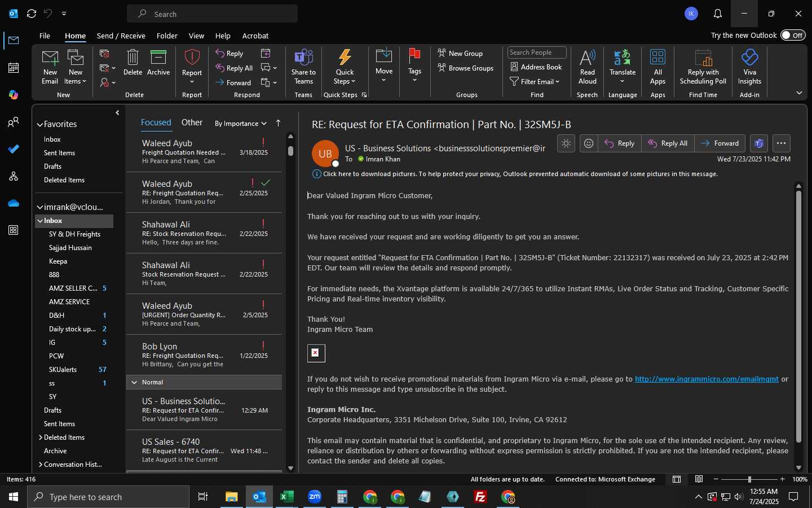Click Reply in the reading pane header
Image resolution: width=812 pixels, height=508 pixels.
tap(619, 143)
